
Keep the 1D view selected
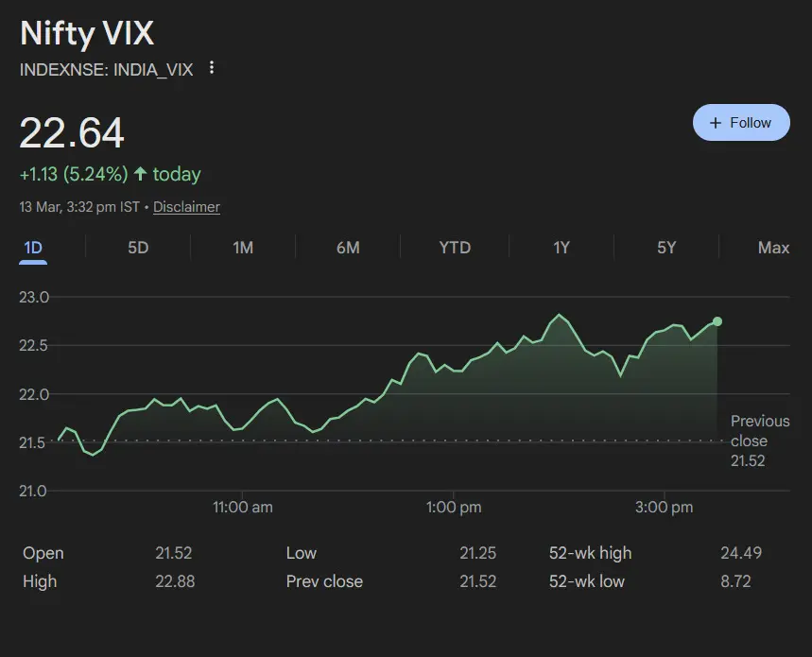pyautogui.click(x=33, y=247)
